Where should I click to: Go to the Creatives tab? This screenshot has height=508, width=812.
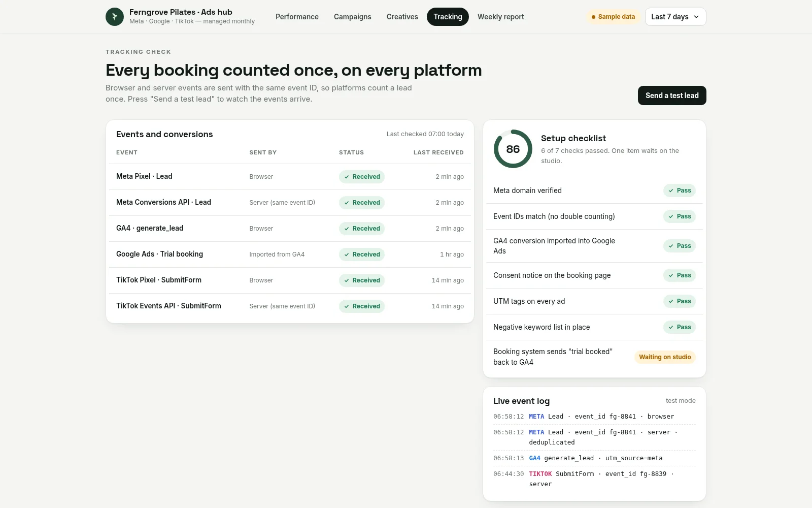[x=402, y=17]
